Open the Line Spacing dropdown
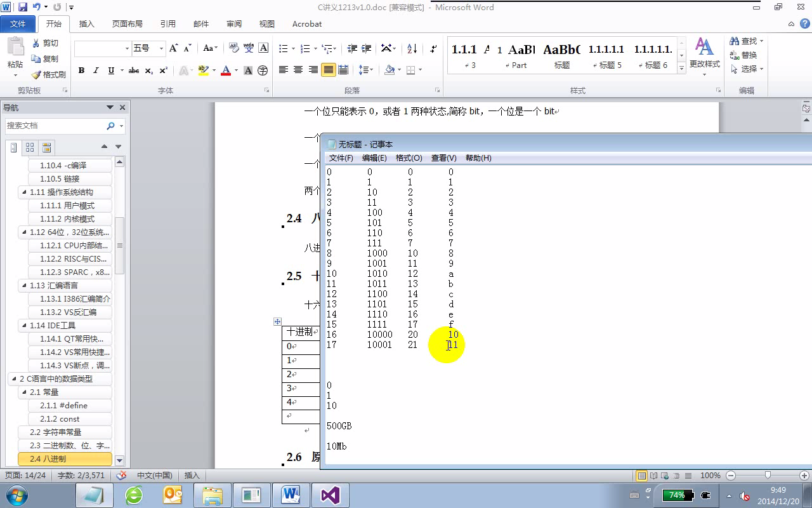Screen dimensions: 812x508 [365, 70]
